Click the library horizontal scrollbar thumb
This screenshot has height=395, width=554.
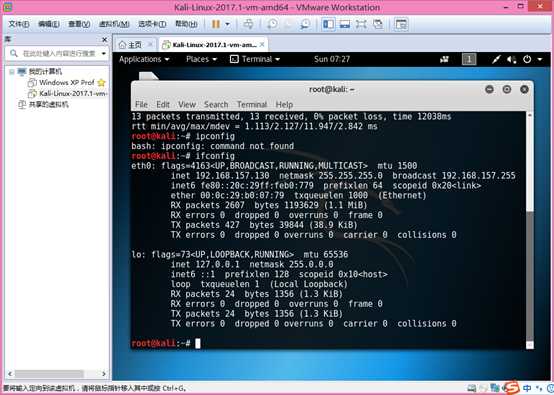[49, 374]
